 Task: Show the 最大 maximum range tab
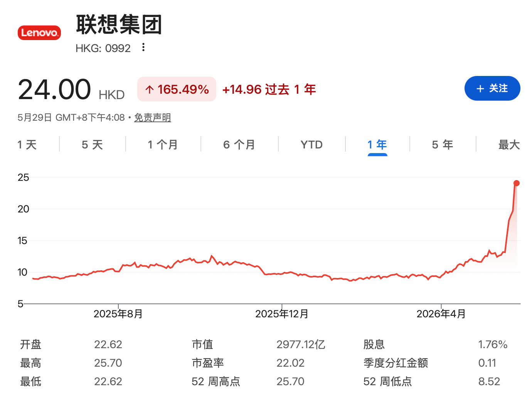coord(509,145)
